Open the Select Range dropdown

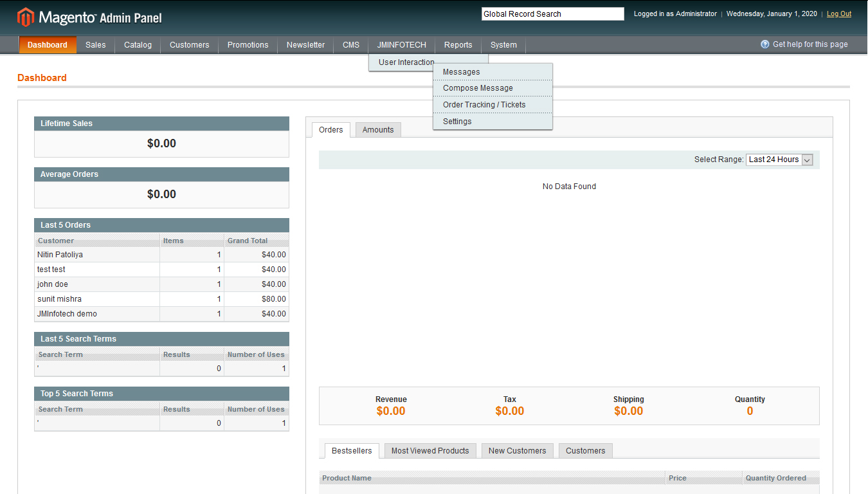click(779, 160)
